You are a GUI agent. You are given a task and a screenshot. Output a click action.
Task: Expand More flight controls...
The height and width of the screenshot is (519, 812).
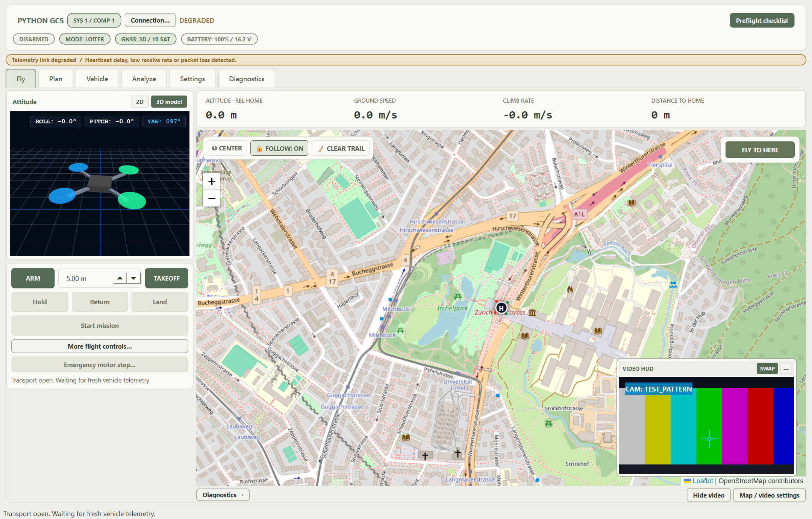pyautogui.click(x=100, y=346)
